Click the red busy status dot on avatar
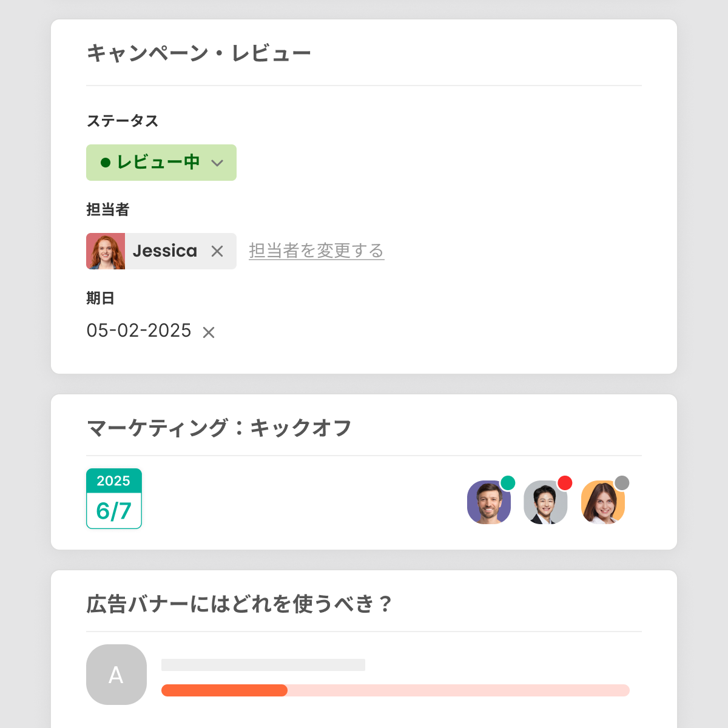The height and width of the screenshot is (728, 728). click(565, 483)
